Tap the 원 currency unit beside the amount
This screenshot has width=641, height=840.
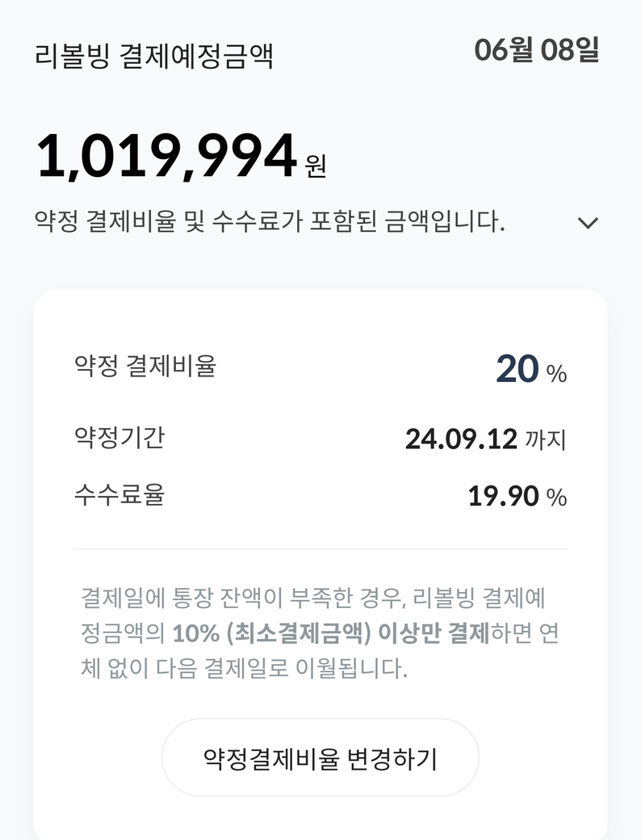coord(316,166)
